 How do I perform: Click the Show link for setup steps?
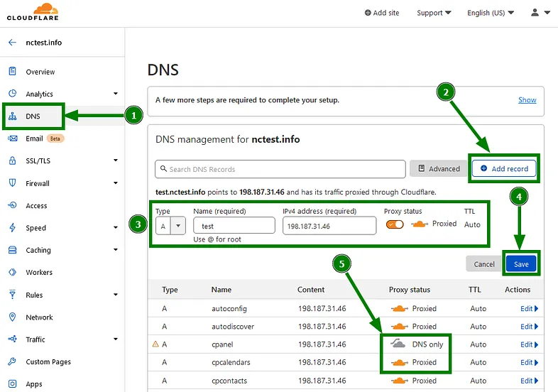point(527,100)
